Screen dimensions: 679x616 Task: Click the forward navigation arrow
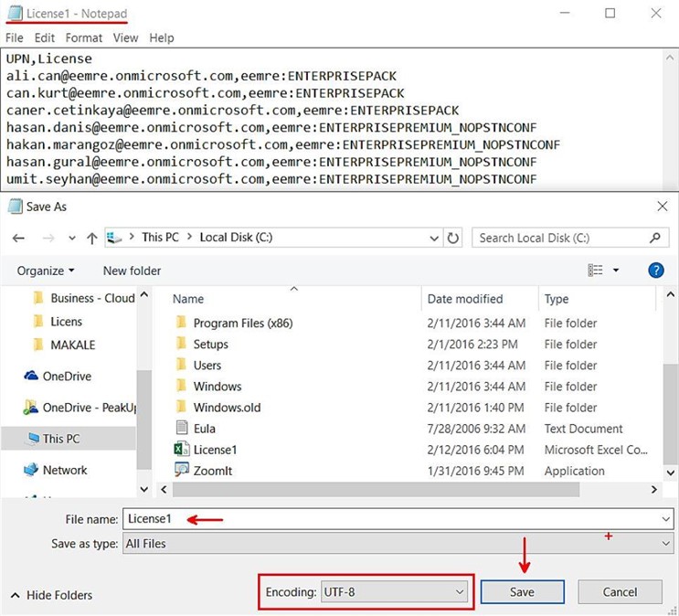coord(48,238)
